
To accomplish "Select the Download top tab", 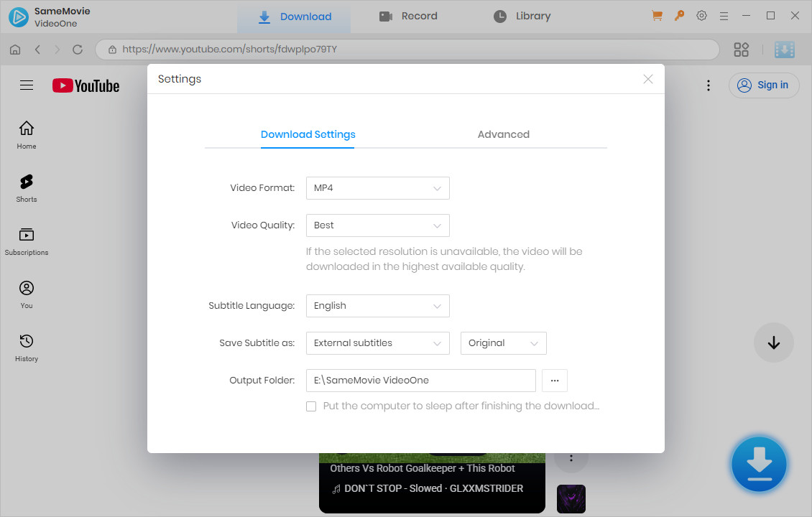I will [294, 17].
